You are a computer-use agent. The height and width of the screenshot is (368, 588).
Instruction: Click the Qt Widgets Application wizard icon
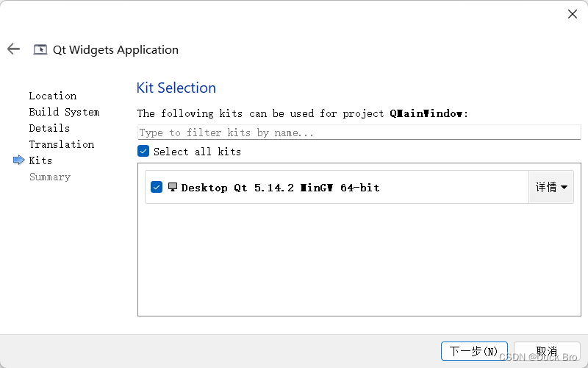pyautogui.click(x=40, y=49)
